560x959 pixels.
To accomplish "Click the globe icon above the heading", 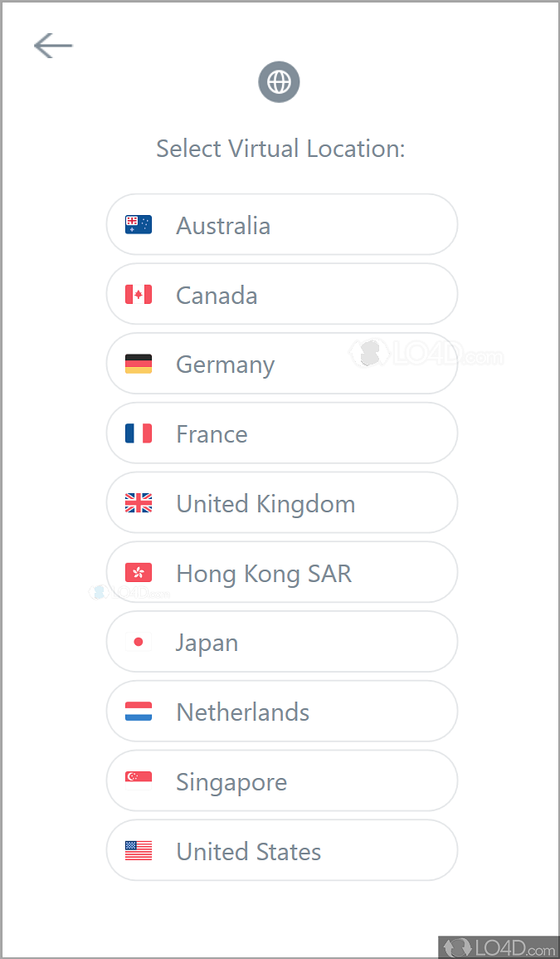I will pos(279,82).
